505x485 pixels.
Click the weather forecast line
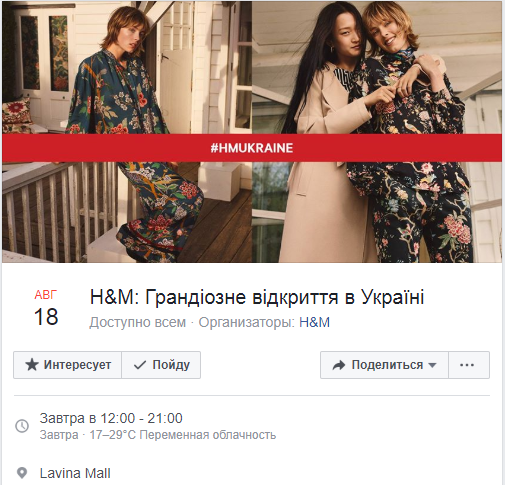click(158, 435)
